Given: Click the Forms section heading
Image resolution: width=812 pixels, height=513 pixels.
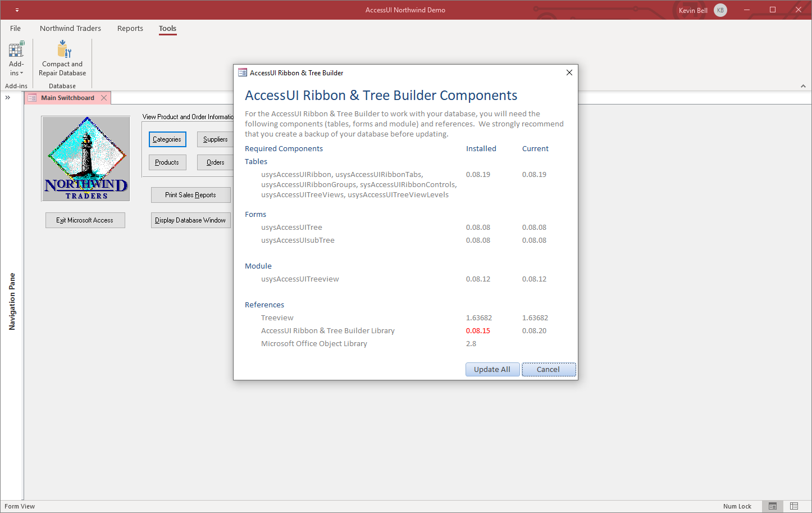Looking at the screenshot, I should pyautogui.click(x=256, y=214).
